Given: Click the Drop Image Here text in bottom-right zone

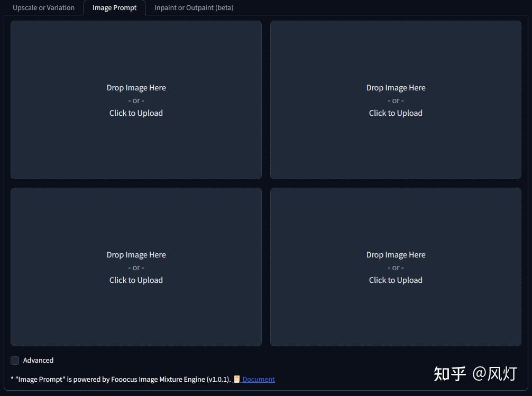Looking at the screenshot, I should pyautogui.click(x=396, y=254).
